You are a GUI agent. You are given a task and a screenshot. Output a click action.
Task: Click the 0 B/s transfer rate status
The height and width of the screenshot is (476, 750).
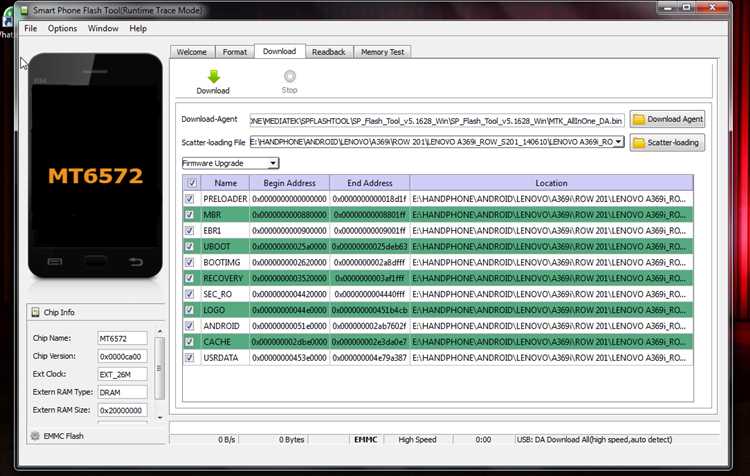click(x=226, y=439)
